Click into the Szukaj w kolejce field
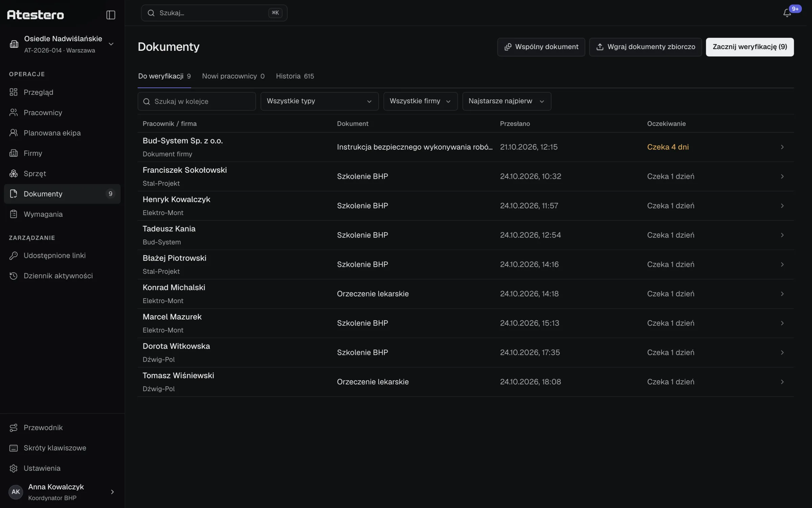Image resolution: width=812 pixels, height=508 pixels. coord(197,101)
